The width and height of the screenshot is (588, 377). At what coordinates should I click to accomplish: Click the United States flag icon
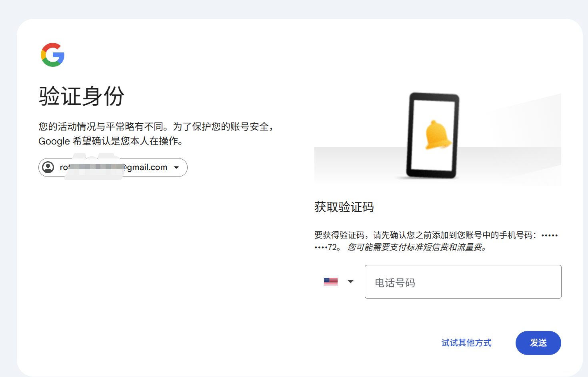[x=330, y=282]
